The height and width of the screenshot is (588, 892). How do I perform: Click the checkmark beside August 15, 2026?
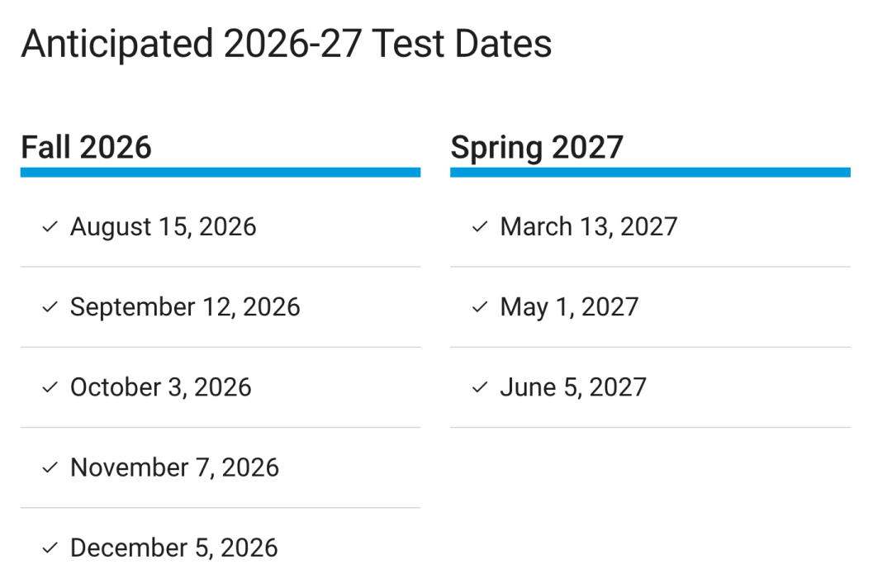click(x=50, y=227)
